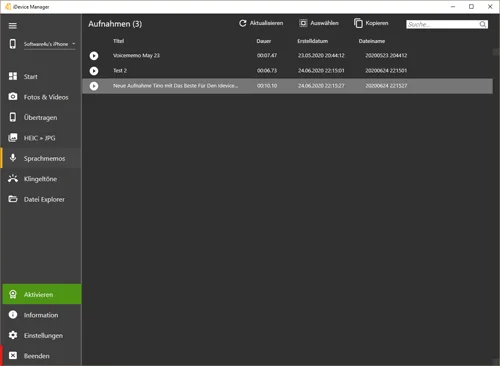This screenshot has width=500, height=366.
Task: Sort by the Titel column header
Action: coord(118,41)
